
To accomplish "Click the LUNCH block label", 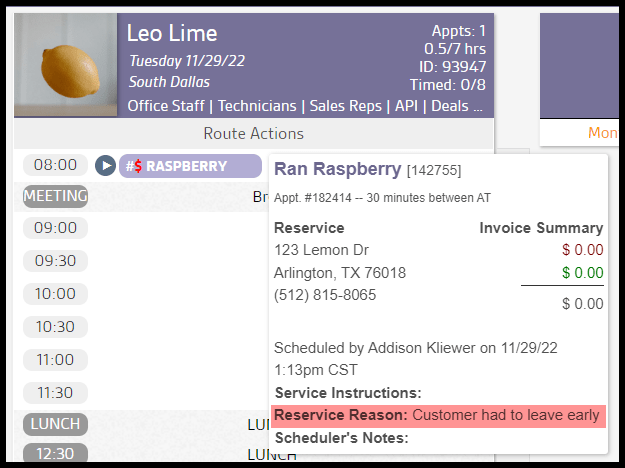I will coord(55,424).
